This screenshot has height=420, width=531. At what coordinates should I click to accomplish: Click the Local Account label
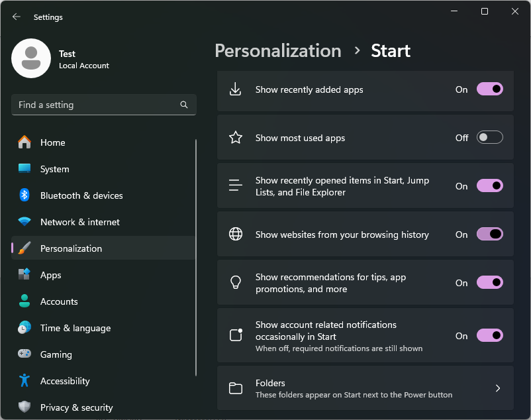point(84,66)
